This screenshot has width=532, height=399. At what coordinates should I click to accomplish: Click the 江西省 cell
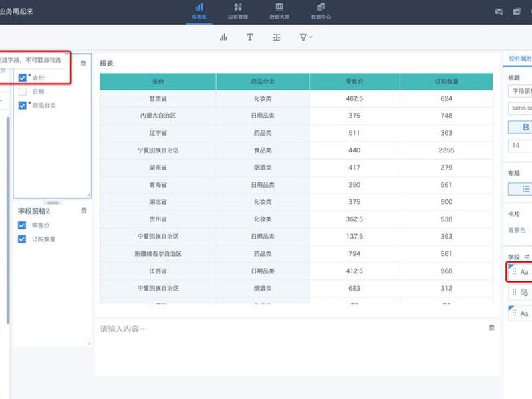[158, 271]
